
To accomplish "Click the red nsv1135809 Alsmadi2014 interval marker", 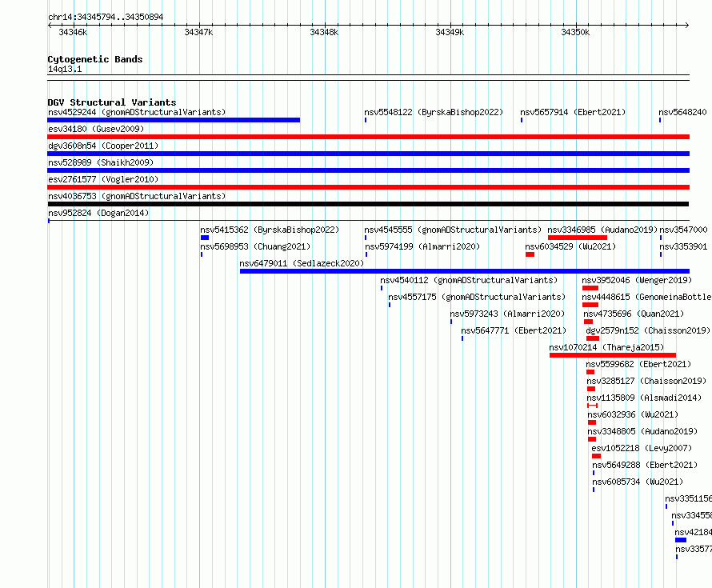I will pyautogui.click(x=592, y=406).
